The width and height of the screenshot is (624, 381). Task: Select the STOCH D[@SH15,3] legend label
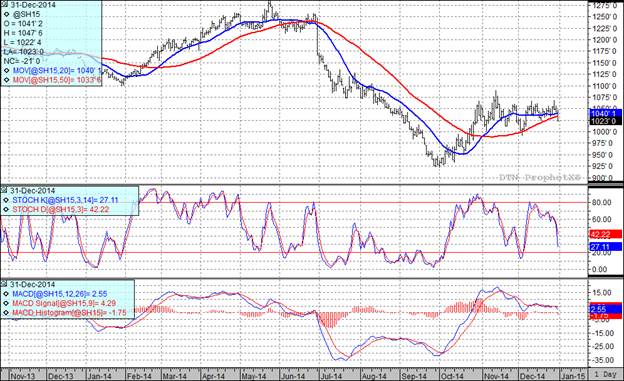click(x=60, y=209)
